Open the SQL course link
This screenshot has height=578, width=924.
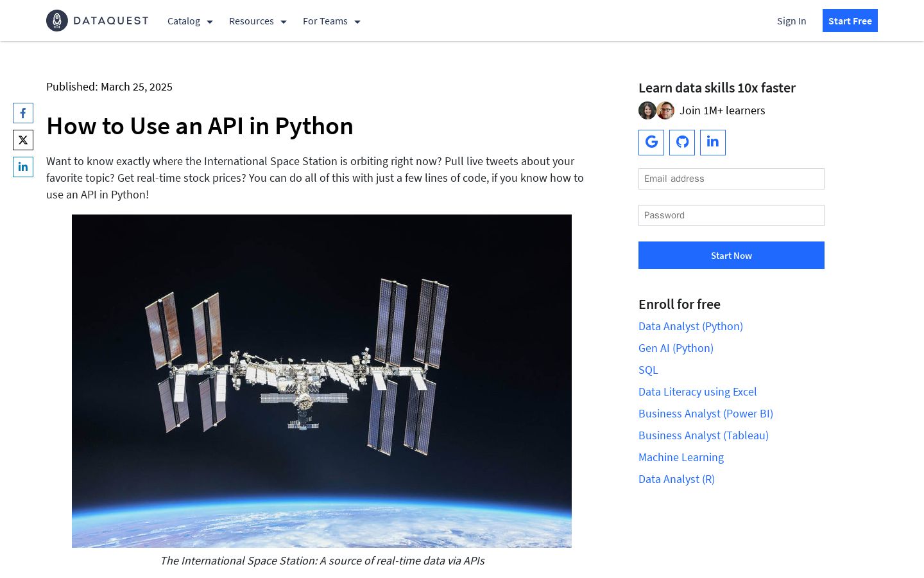click(x=648, y=370)
